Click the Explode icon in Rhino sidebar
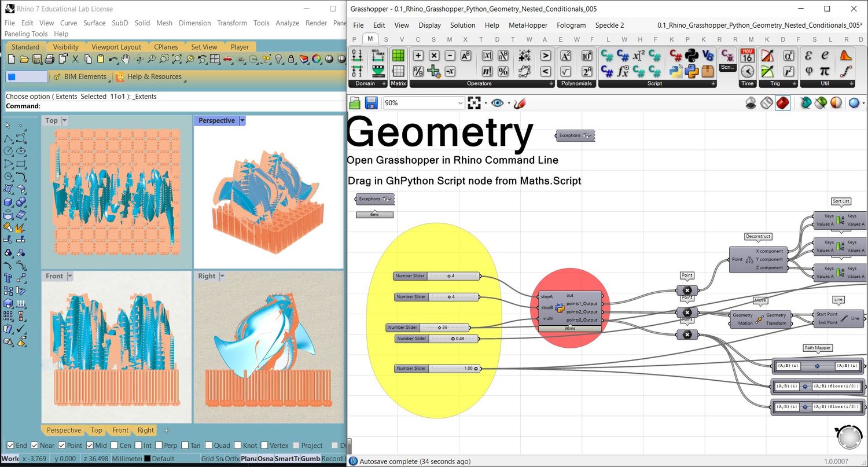This screenshot has width=868, height=467. (x=20, y=228)
